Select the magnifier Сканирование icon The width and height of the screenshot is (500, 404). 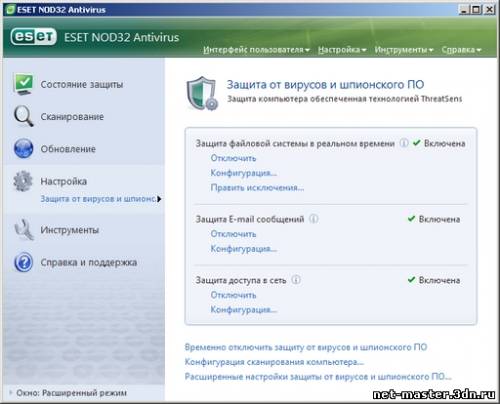(x=23, y=116)
